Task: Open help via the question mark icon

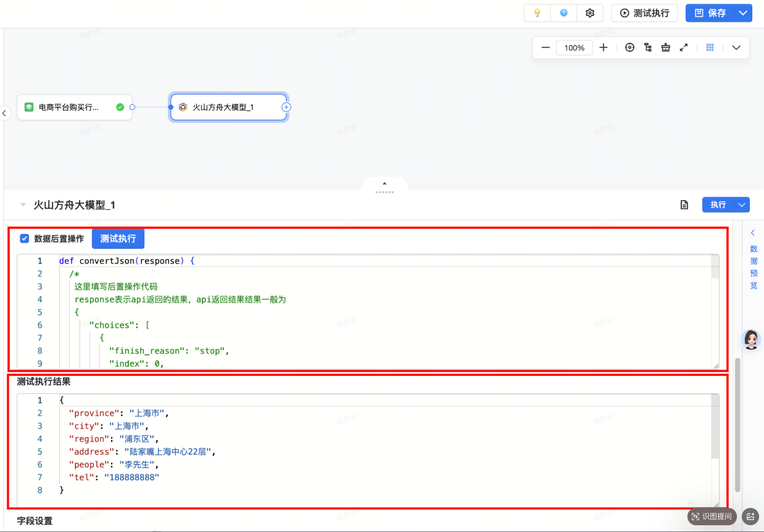Action: coord(563,13)
